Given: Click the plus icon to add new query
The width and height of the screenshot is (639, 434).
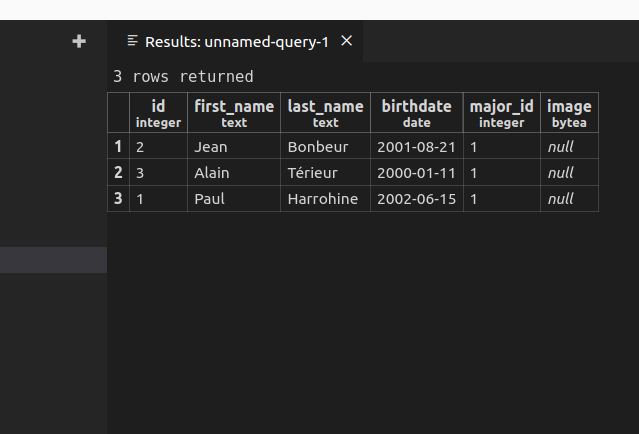Looking at the screenshot, I should (79, 41).
